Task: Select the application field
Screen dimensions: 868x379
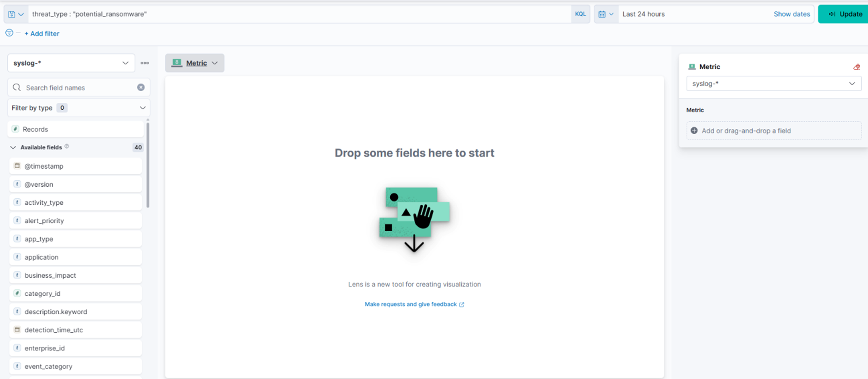Action: (76, 257)
